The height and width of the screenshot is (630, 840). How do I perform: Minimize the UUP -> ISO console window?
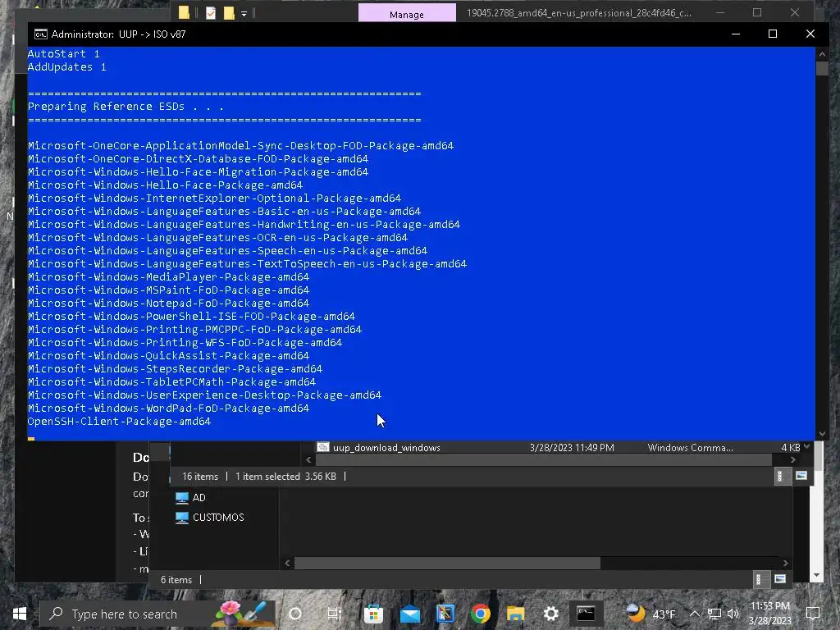click(x=736, y=34)
